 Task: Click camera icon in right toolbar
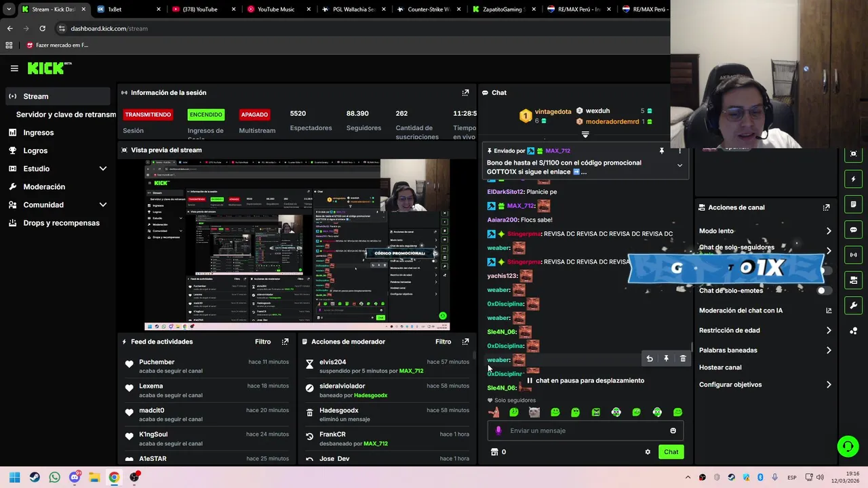[853, 280]
